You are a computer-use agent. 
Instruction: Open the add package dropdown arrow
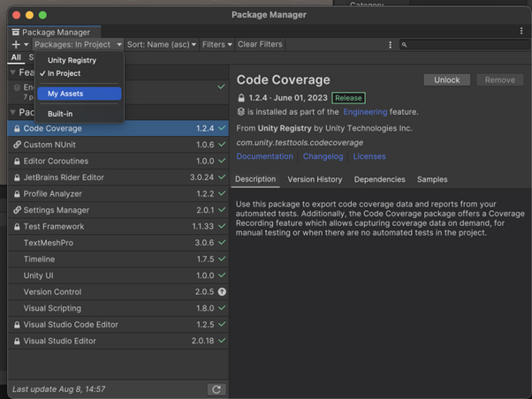(x=27, y=44)
